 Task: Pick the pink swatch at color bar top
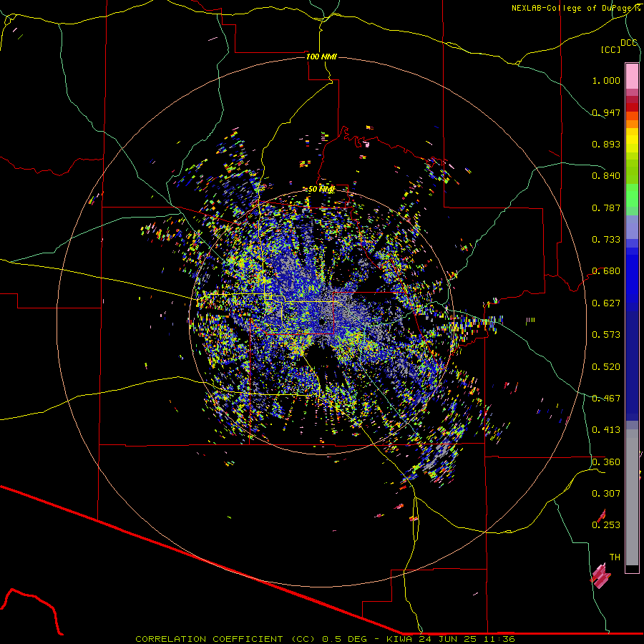pyautogui.click(x=632, y=76)
